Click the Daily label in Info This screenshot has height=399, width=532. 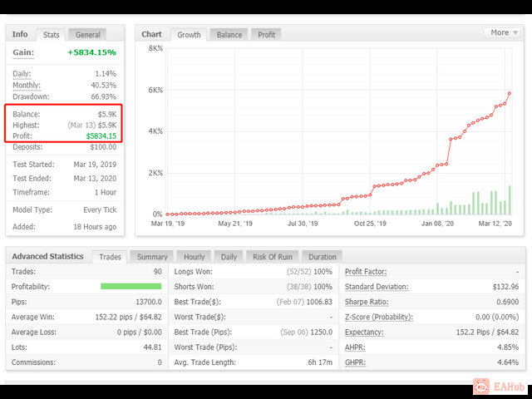pos(22,74)
